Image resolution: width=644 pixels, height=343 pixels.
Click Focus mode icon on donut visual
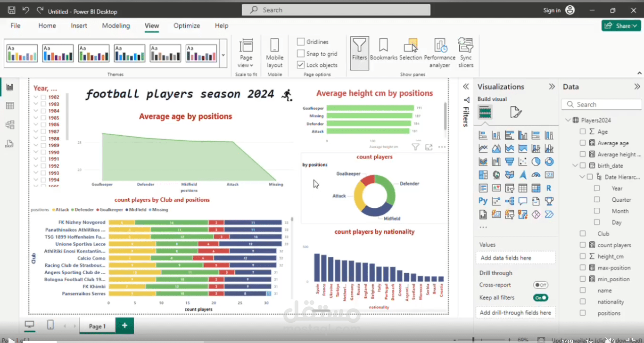pyautogui.click(x=429, y=147)
